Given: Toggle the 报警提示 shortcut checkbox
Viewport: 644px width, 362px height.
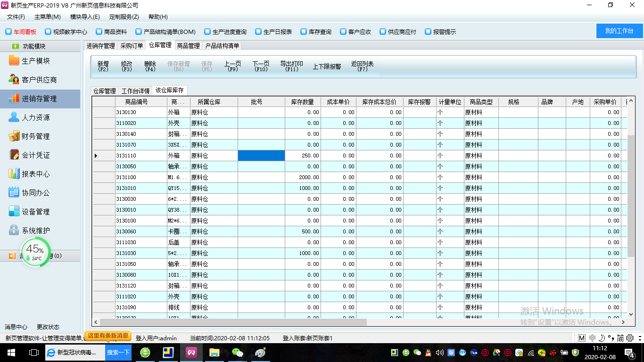Looking at the screenshot, I should [428, 32].
